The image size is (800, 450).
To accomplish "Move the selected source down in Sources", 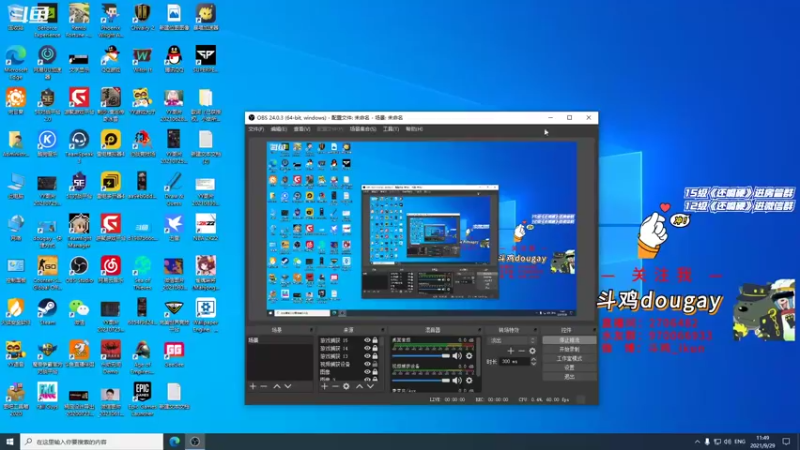I will (x=370, y=387).
